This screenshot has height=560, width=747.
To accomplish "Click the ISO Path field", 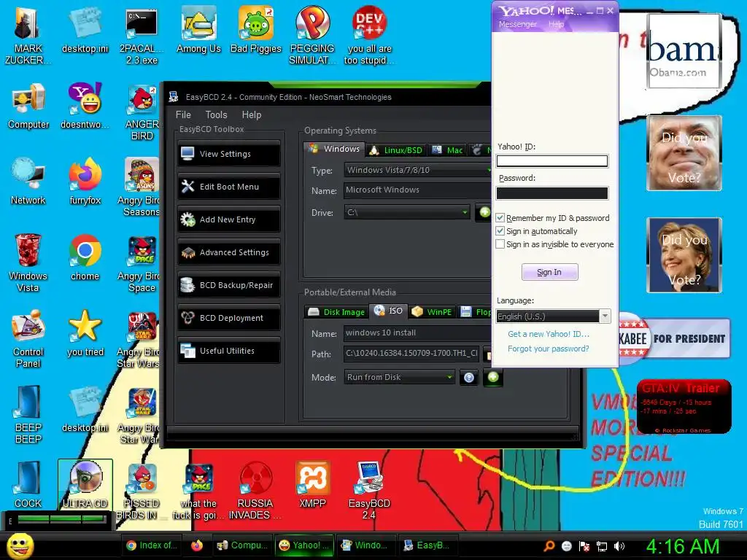I will tap(411, 354).
